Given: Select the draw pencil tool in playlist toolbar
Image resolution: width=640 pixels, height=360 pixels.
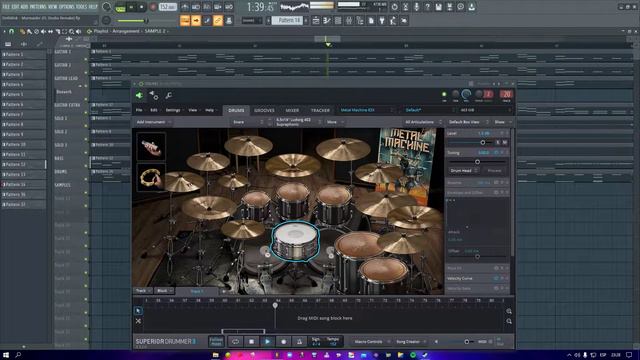Looking at the screenshot, I should click(22, 31).
